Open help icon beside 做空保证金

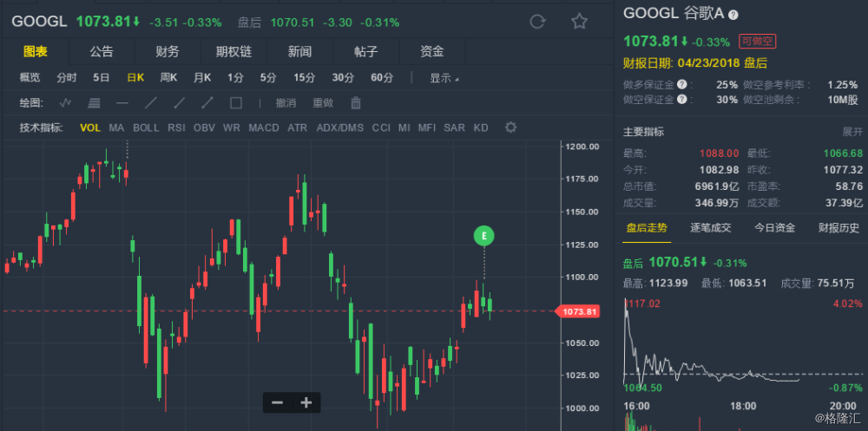coord(682,100)
